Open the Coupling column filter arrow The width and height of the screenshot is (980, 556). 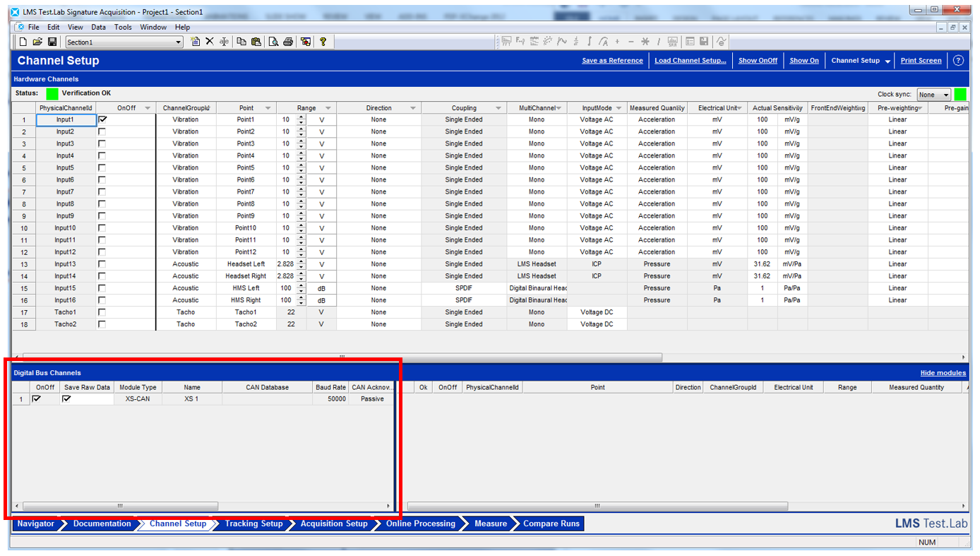pos(498,108)
